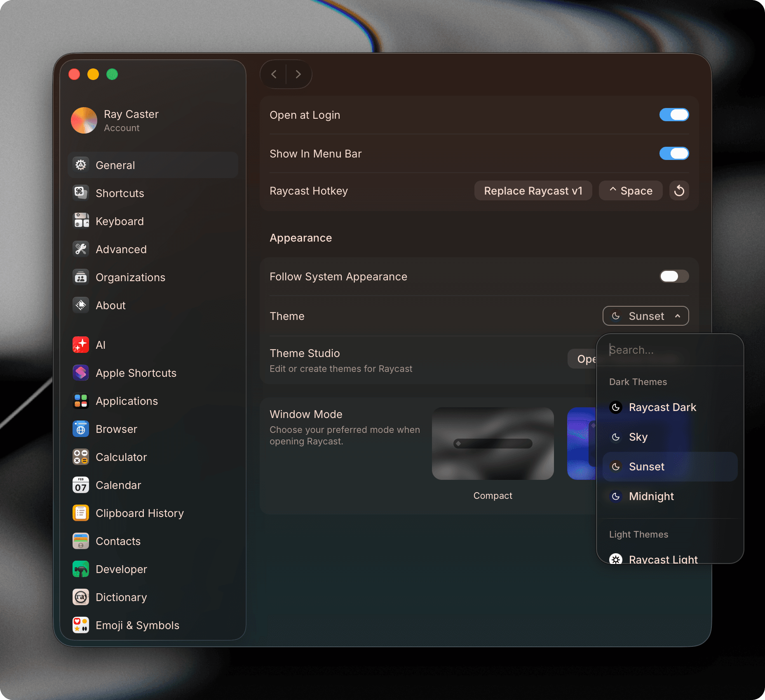Screen dimensions: 765x700
Task: Reset the Raycast hotkey
Action: (x=679, y=190)
